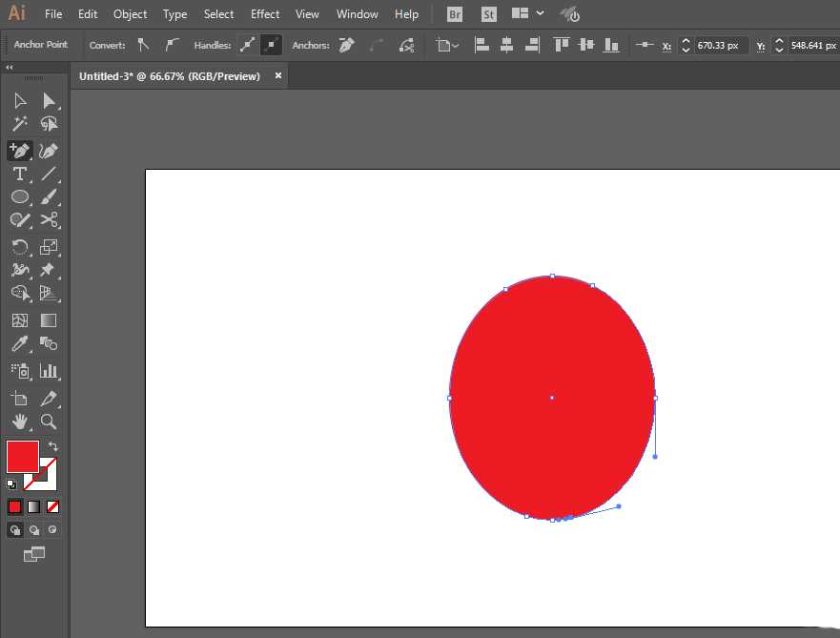The image size is (840, 638).
Task: Select the Hand tool
Action: [x=19, y=421]
